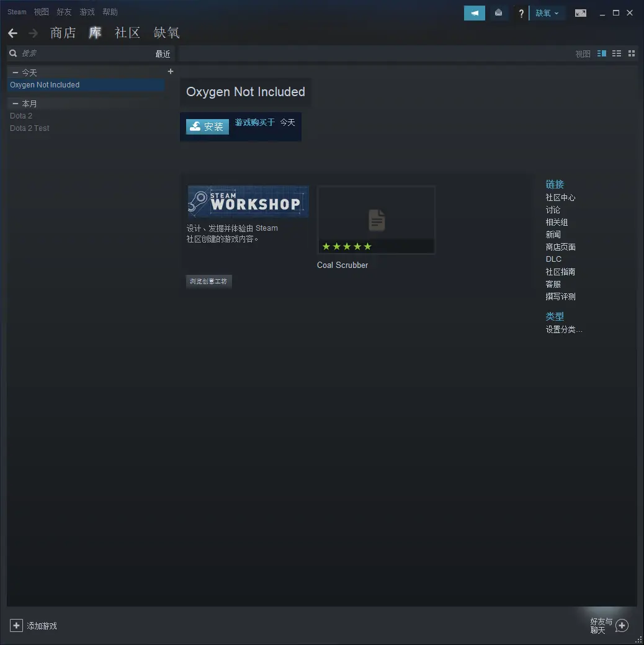Open the 社区指南 link
Image resolution: width=644 pixels, height=645 pixels.
click(x=560, y=272)
